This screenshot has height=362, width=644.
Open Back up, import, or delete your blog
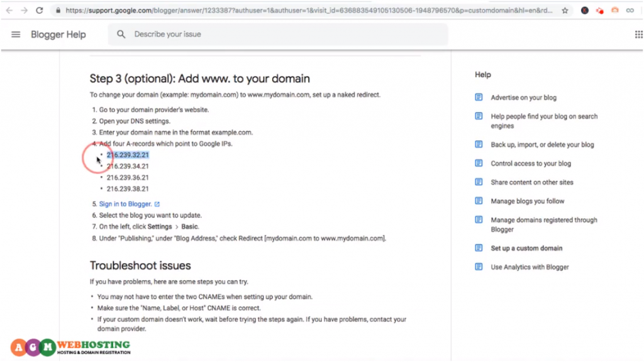pos(542,145)
